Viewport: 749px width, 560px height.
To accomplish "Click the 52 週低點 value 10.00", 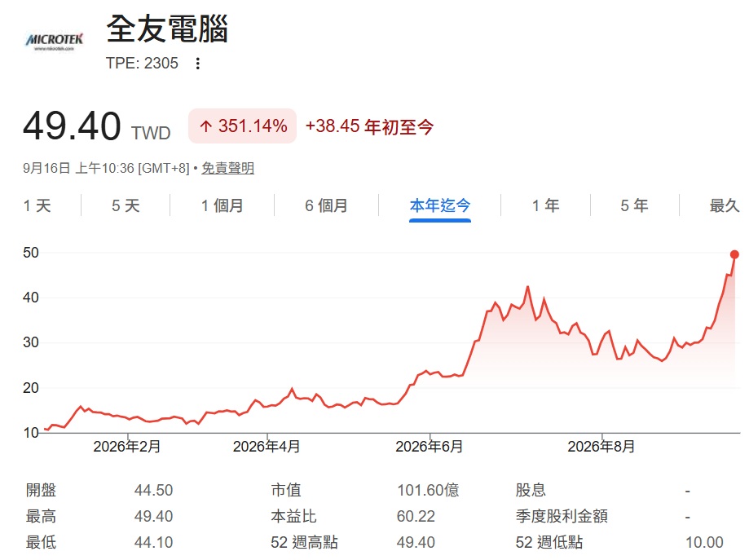I will coord(704,542).
